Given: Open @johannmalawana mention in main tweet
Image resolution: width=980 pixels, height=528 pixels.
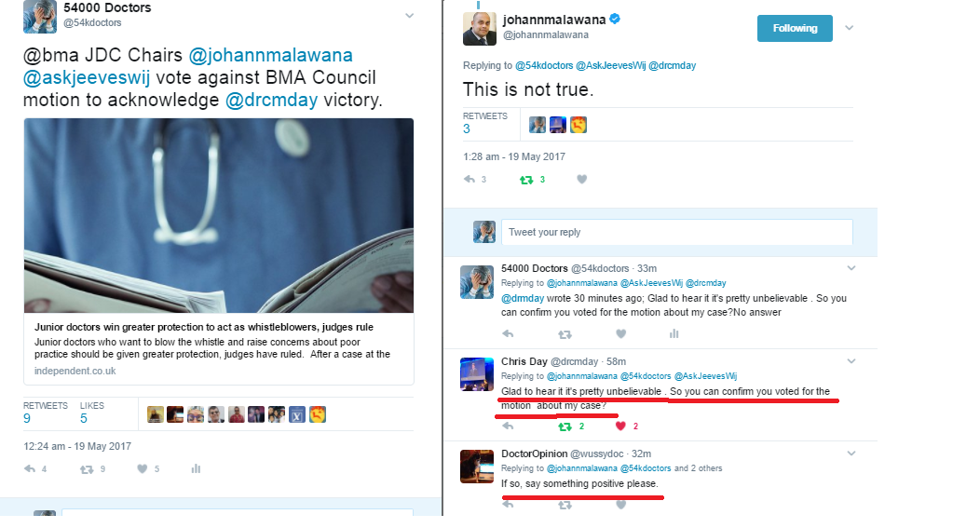Looking at the screenshot, I should 271,55.
